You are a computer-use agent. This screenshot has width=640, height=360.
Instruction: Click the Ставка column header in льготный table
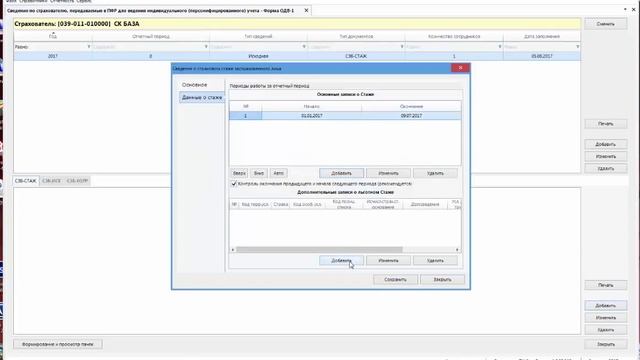click(281, 204)
